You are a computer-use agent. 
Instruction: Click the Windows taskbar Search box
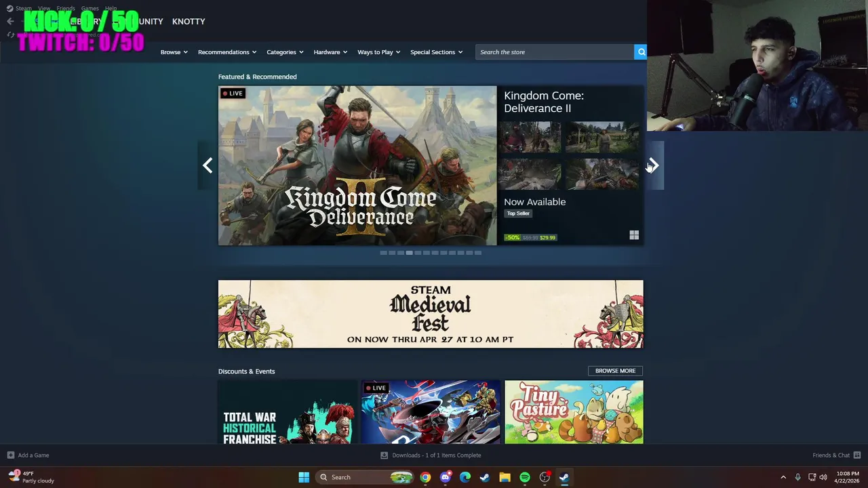click(x=365, y=477)
